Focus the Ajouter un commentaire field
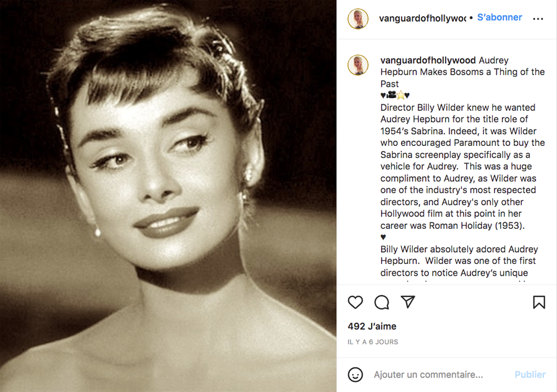The height and width of the screenshot is (392, 557). (x=428, y=375)
